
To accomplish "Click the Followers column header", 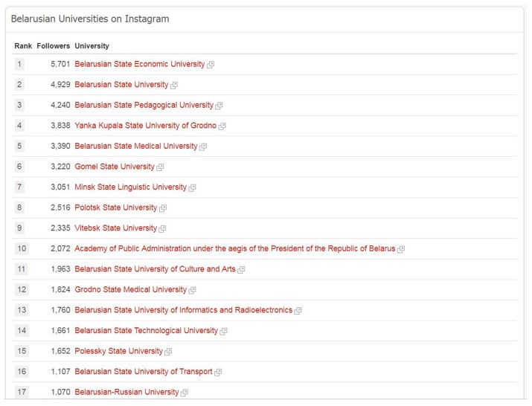I will coord(54,46).
